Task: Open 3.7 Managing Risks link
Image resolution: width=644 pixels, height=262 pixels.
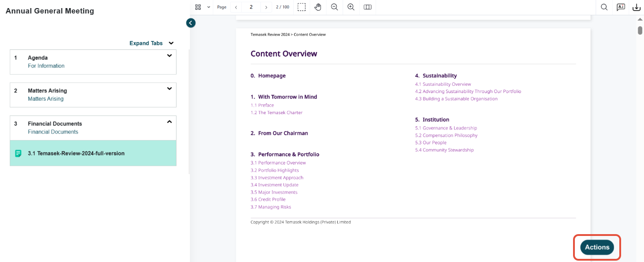Action: [271, 207]
